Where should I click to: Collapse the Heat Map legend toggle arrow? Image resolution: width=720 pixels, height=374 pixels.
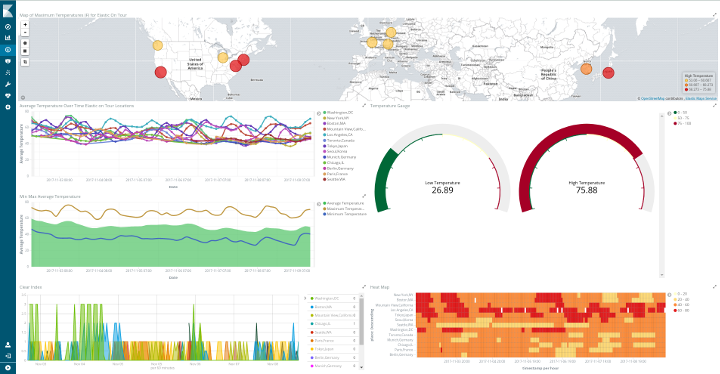(x=669, y=295)
